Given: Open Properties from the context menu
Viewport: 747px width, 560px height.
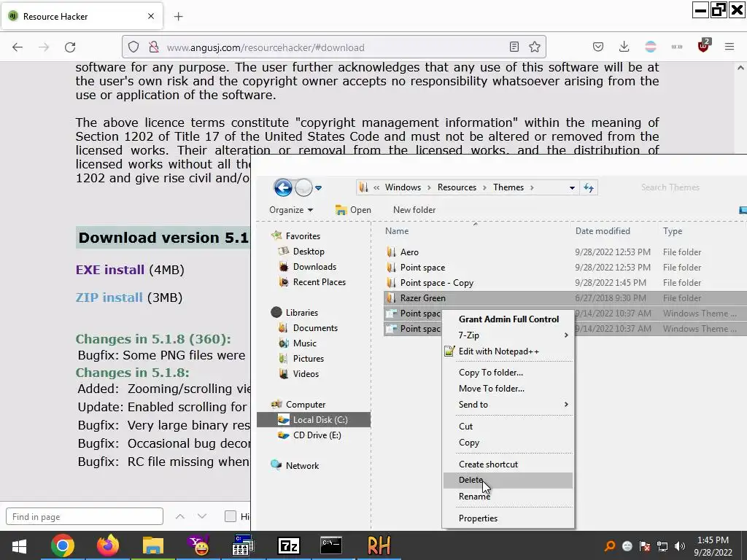Looking at the screenshot, I should [x=508, y=518].
